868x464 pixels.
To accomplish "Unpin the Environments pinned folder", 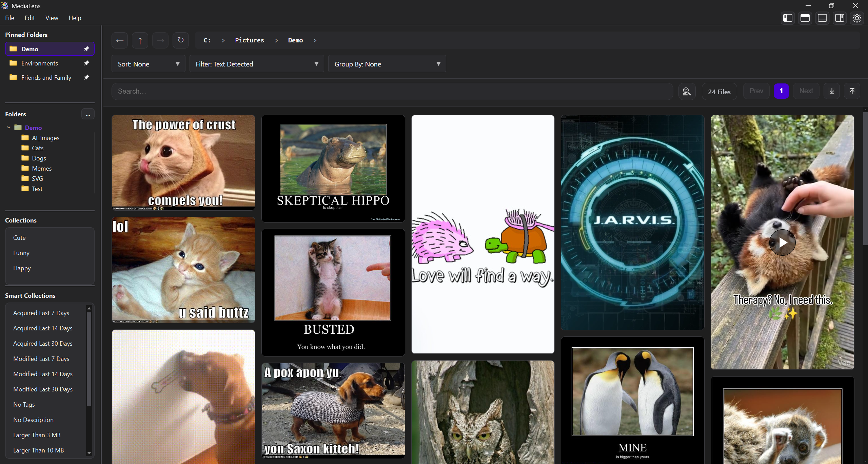I will [x=86, y=63].
